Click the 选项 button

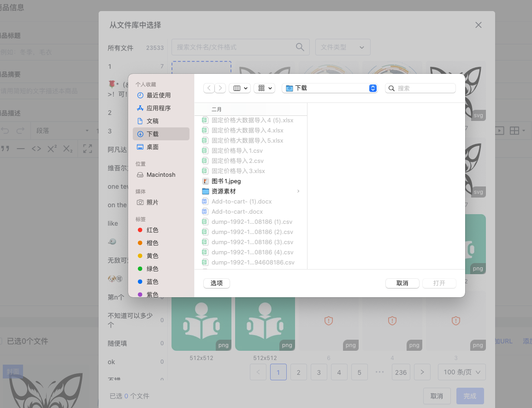tap(217, 283)
